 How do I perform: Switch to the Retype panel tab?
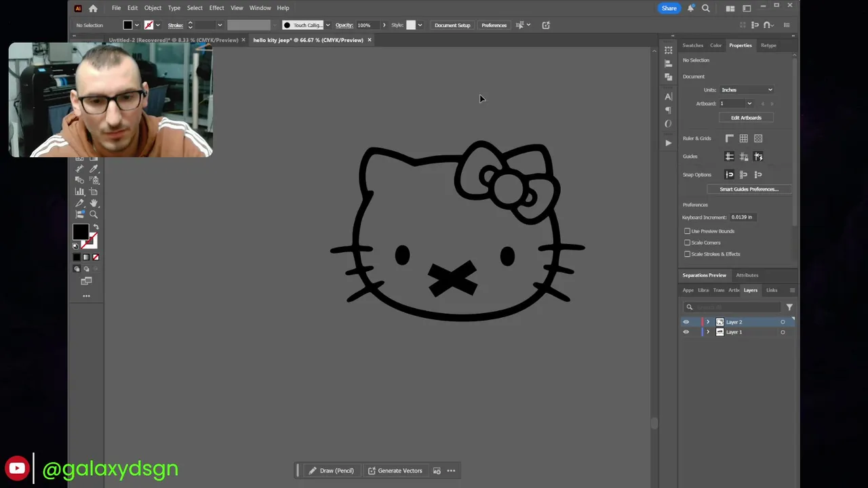[768, 45]
